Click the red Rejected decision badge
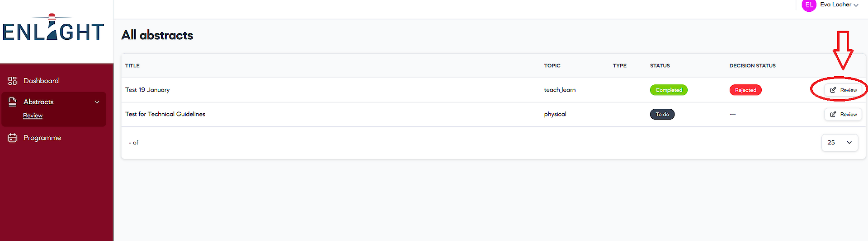The image size is (868, 241). [x=745, y=90]
